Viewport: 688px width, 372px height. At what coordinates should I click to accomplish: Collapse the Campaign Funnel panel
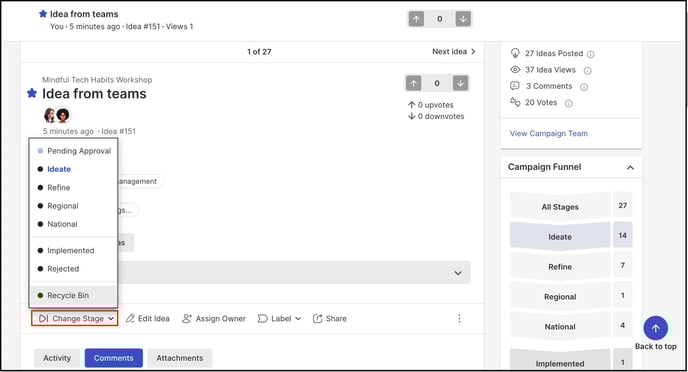point(630,168)
